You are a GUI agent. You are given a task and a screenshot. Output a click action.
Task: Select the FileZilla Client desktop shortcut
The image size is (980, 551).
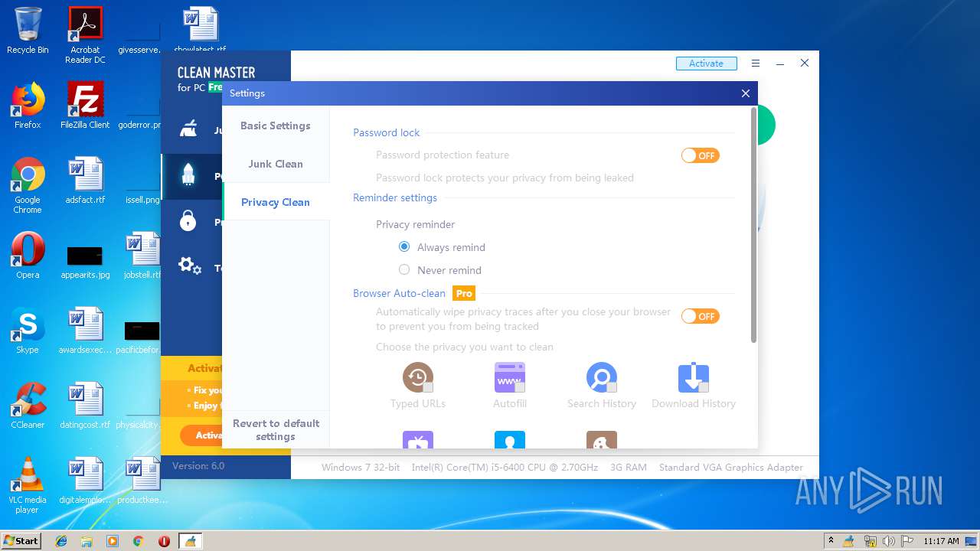tap(85, 106)
